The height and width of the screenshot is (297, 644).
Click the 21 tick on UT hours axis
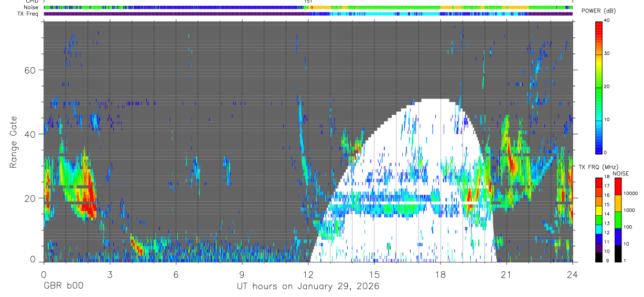pos(506,274)
